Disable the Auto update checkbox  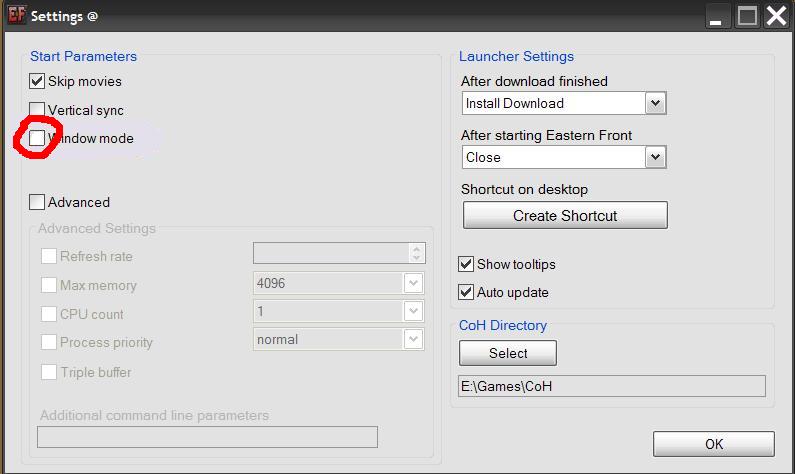click(x=466, y=292)
